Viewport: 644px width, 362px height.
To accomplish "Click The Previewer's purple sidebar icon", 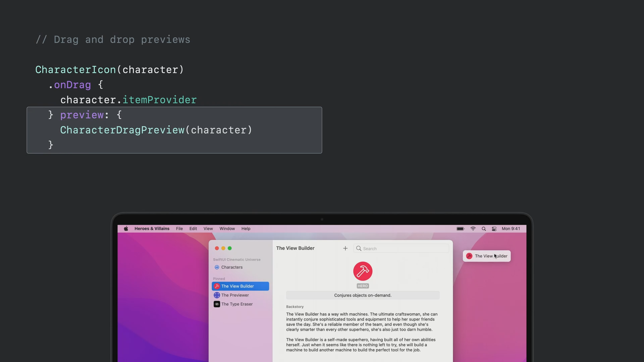I will pos(217,295).
